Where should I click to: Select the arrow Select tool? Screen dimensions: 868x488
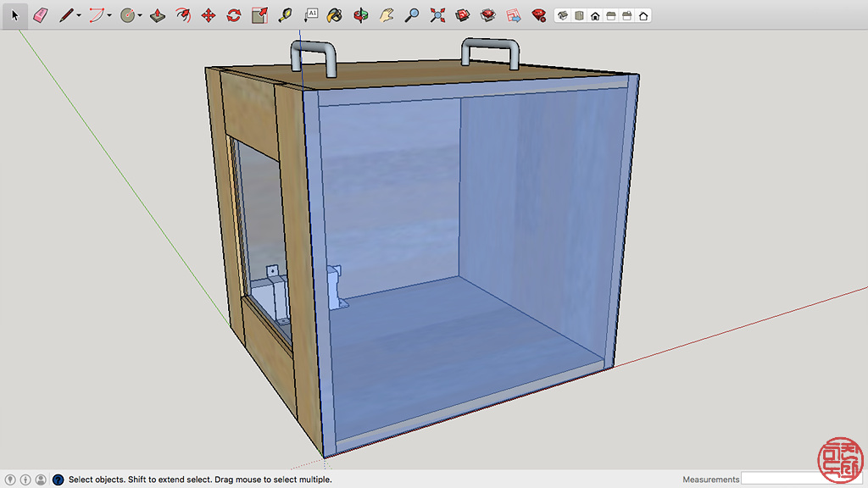[15, 15]
